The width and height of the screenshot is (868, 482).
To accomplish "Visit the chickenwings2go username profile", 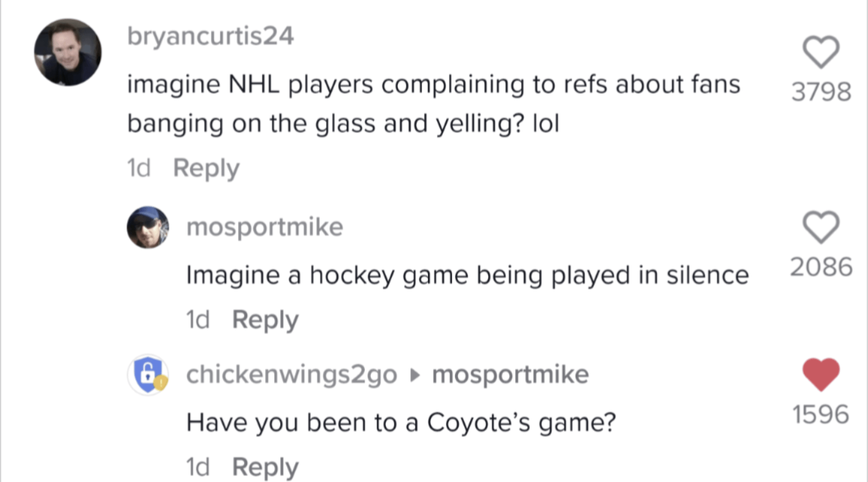I will pos(292,375).
